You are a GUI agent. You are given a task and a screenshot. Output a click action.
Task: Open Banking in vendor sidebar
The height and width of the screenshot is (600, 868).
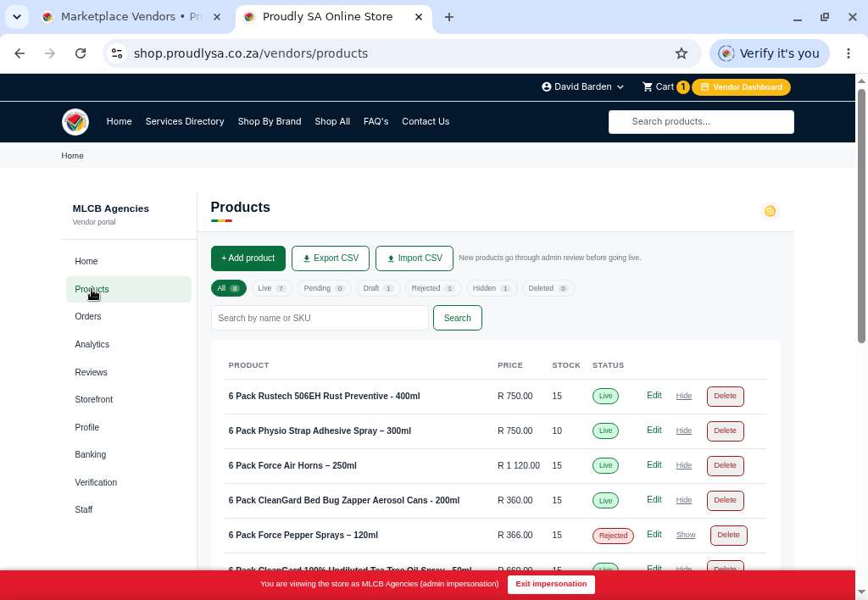[x=129, y=454]
